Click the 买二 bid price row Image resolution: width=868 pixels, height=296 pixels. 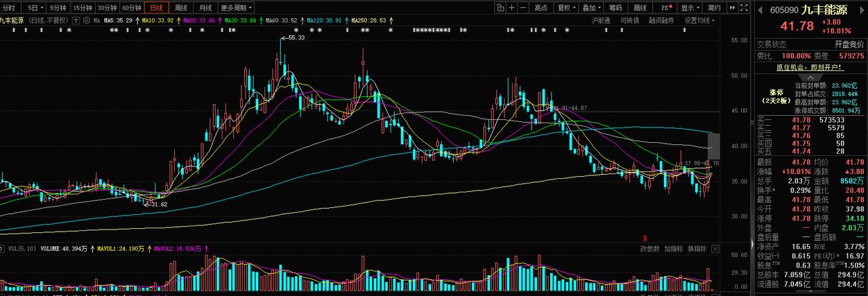point(810,127)
